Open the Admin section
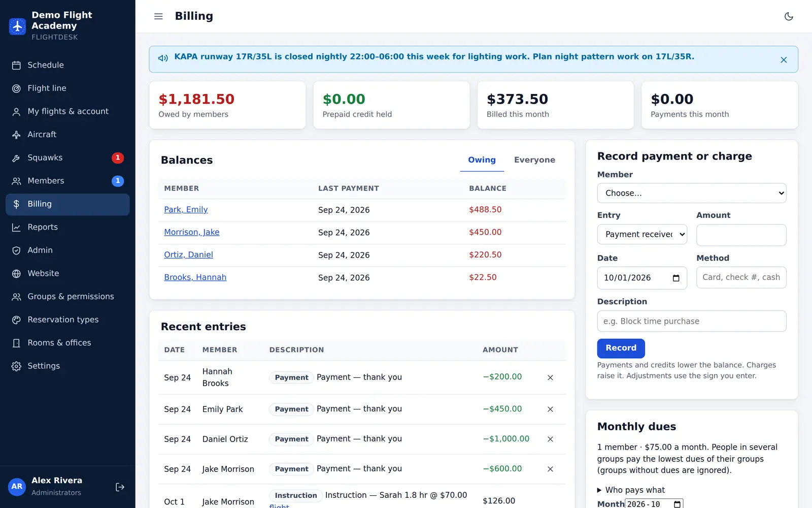The width and height of the screenshot is (812, 508). 67,250
